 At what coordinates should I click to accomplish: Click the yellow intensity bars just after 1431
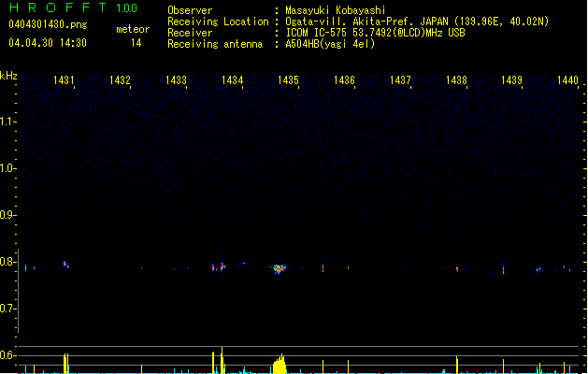click(x=66, y=363)
